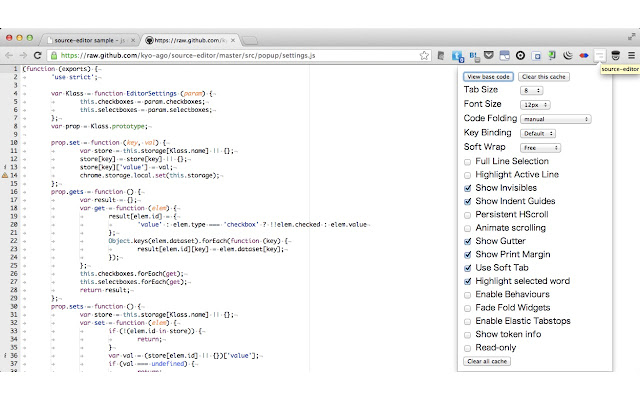Click the window tabs extension icon
The height and width of the screenshot is (400, 640).
pos(504,56)
